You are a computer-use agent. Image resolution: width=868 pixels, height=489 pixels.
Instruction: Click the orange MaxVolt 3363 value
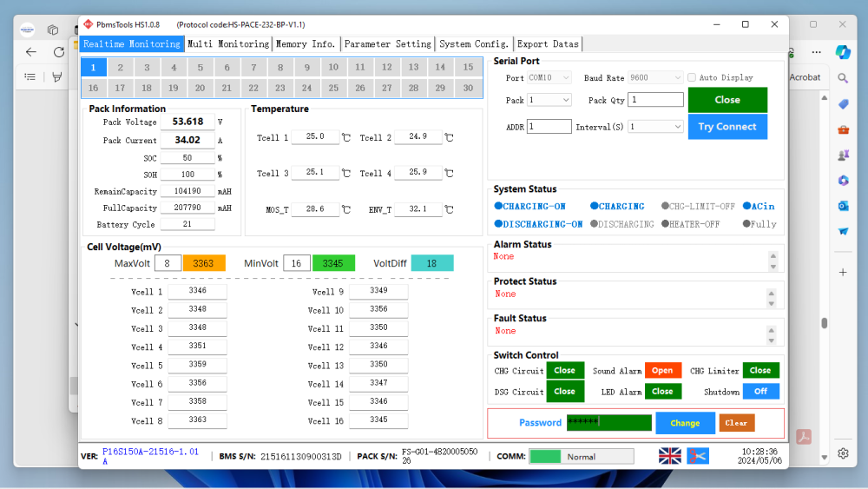[204, 263]
